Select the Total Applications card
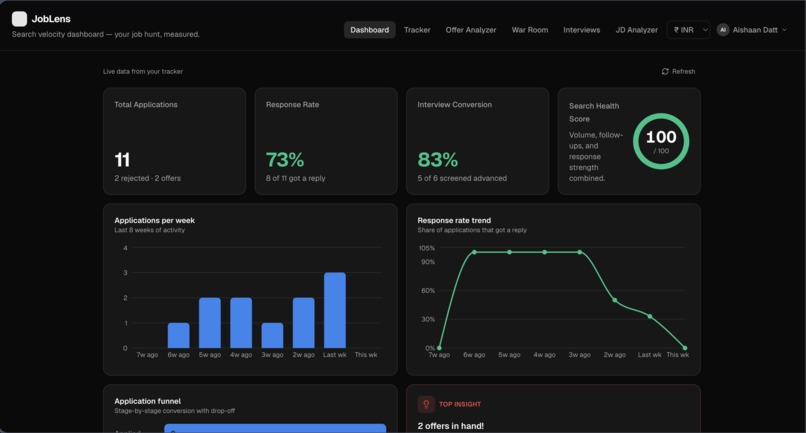The width and height of the screenshot is (806, 433). (174, 141)
